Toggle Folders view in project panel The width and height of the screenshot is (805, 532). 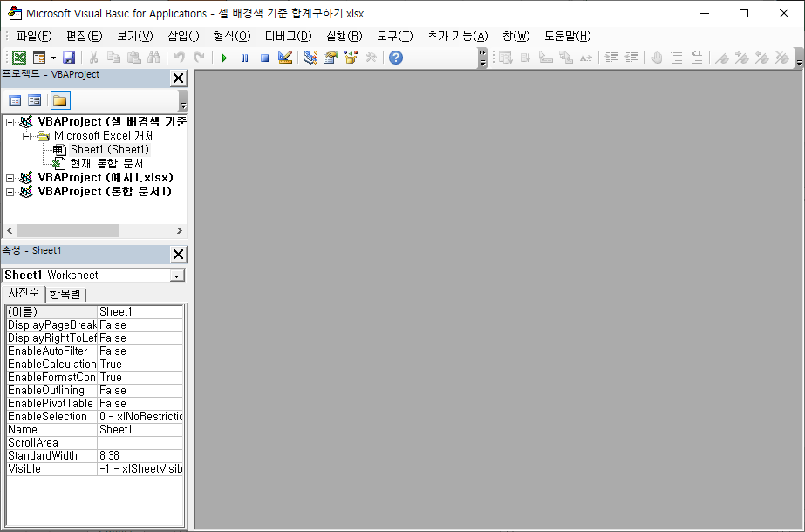click(x=60, y=100)
